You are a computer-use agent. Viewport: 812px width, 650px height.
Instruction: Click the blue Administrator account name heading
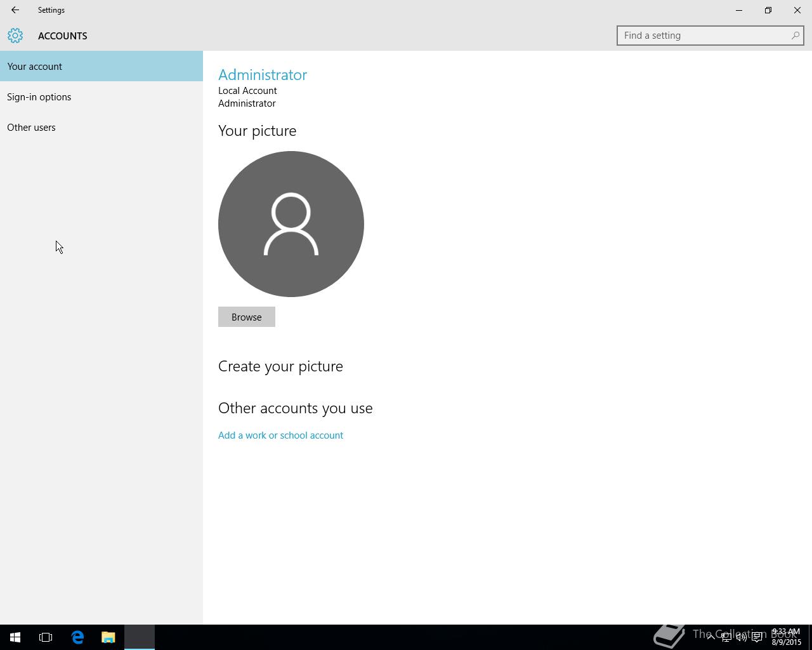pos(263,74)
